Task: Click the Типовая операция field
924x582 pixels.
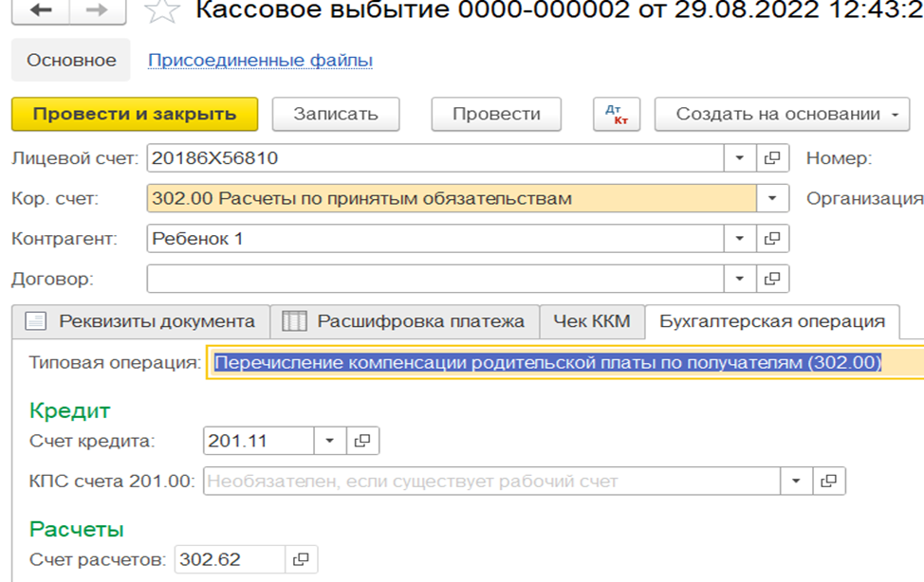Action: coord(564,362)
